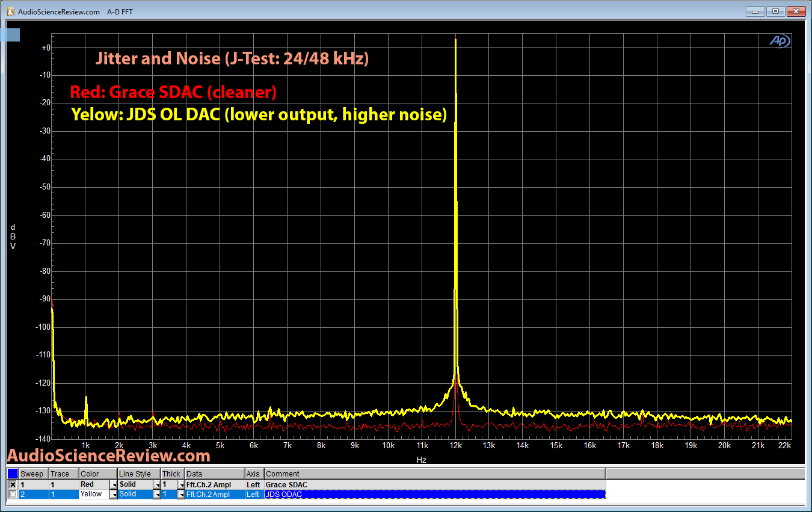Click blue square at legend table corner
812x512 pixels.
tap(13, 474)
